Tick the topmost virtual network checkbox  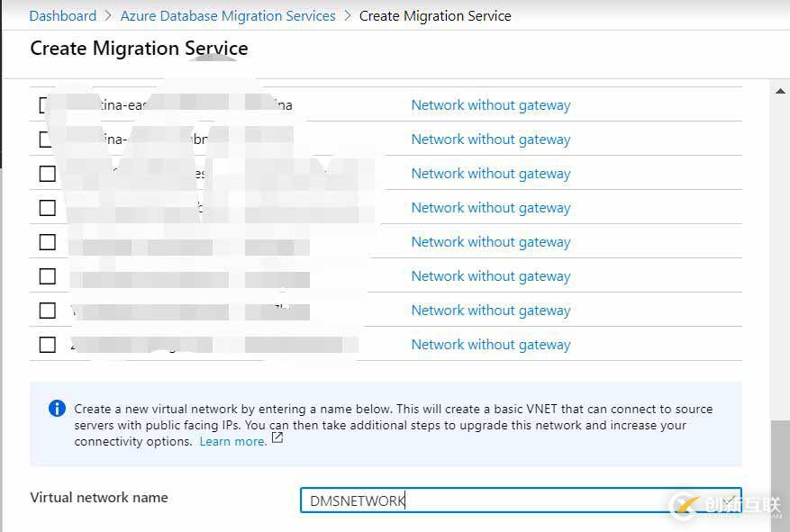(x=47, y=105)
